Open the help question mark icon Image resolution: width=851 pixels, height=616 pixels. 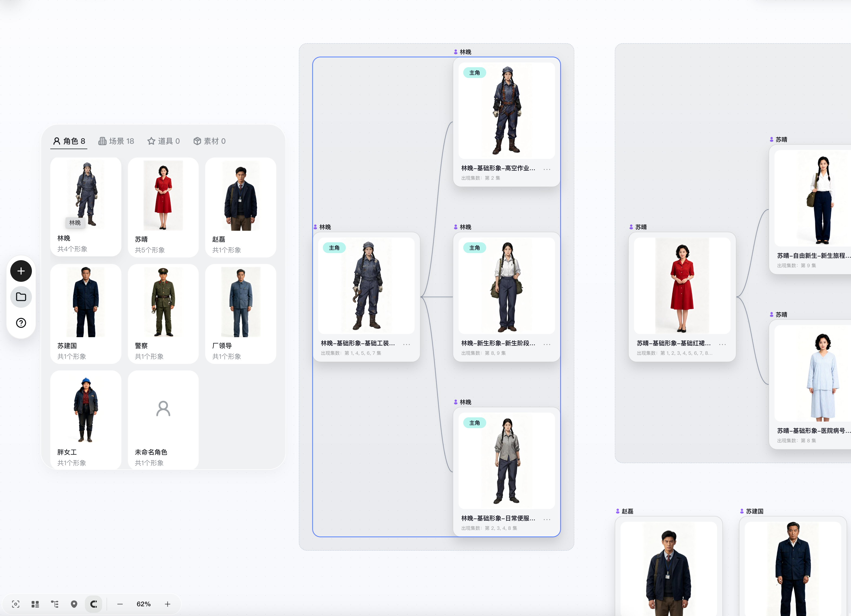21,323
